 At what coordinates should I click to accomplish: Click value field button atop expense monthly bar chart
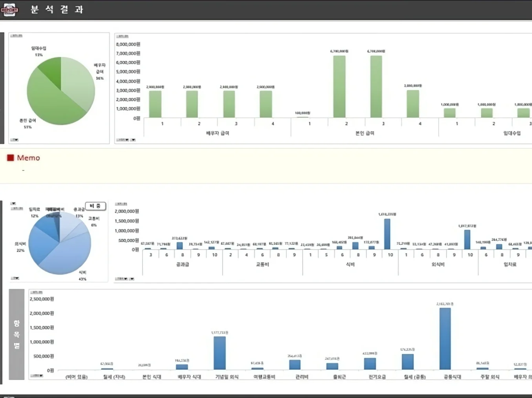tap(121, 204)
